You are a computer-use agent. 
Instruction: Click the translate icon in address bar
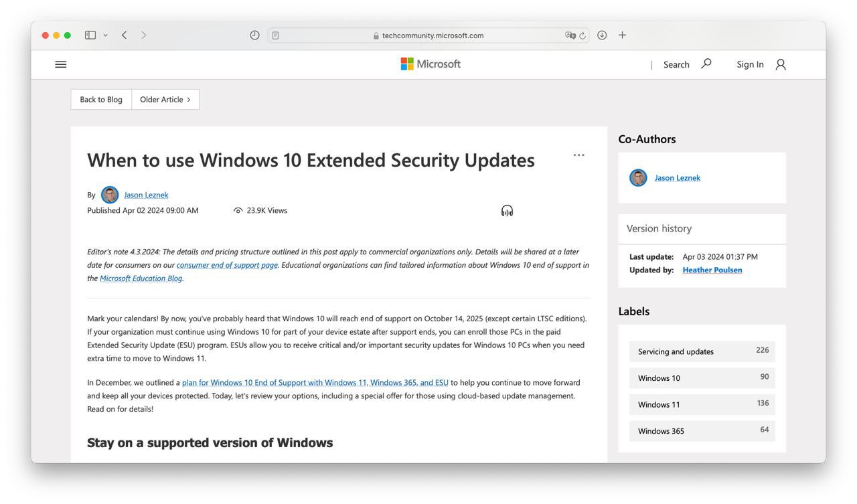point(570,35)
